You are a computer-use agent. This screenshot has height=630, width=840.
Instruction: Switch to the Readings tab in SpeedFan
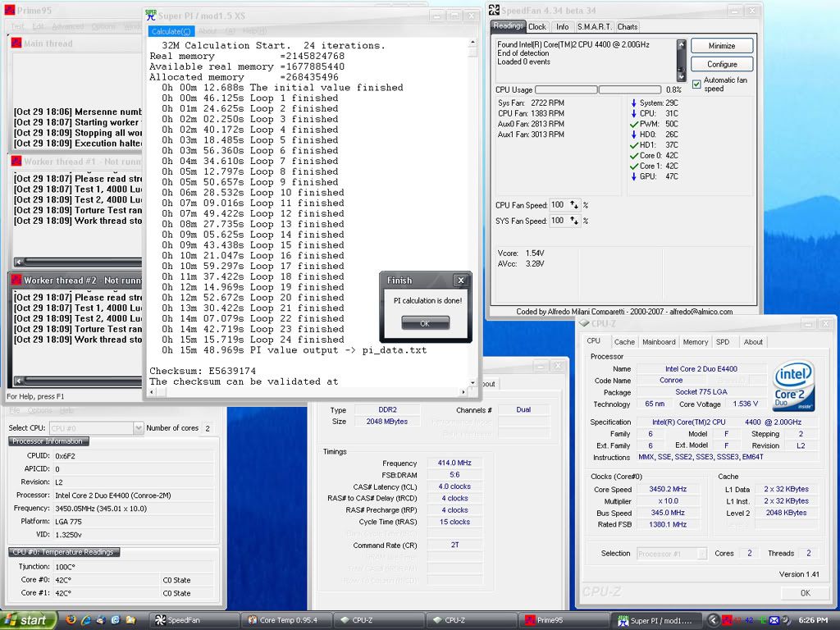click(508, 25)
